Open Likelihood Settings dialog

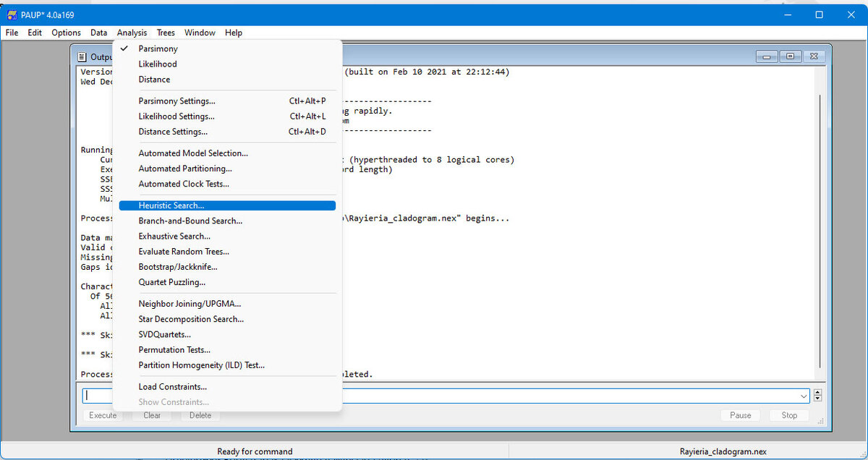click(x=227, y=116)
